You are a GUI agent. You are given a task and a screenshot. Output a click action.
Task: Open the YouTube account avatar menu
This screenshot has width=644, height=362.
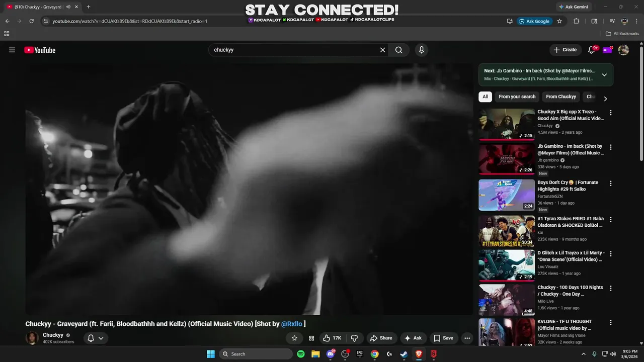623,50
